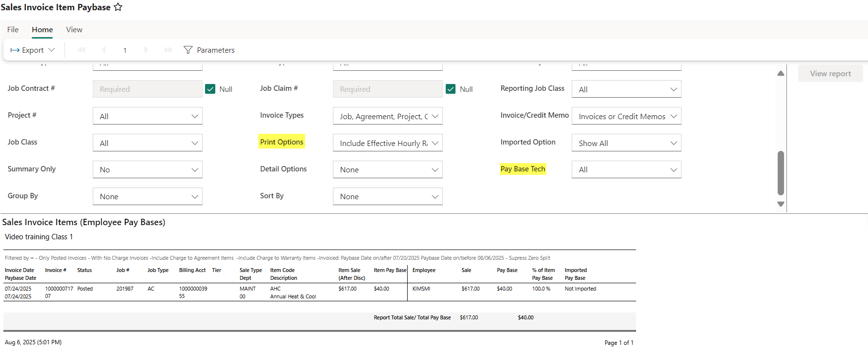Open the Export dropdown
The height and width of the screenshot is (356, 868).
pyautogui.click(x=33, y=50)
